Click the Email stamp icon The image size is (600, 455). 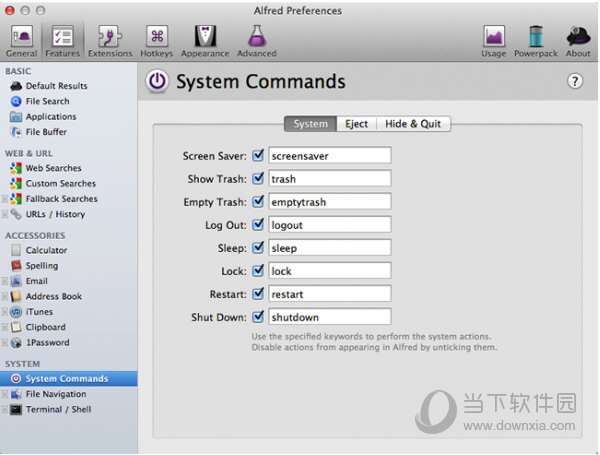(16, 281)
